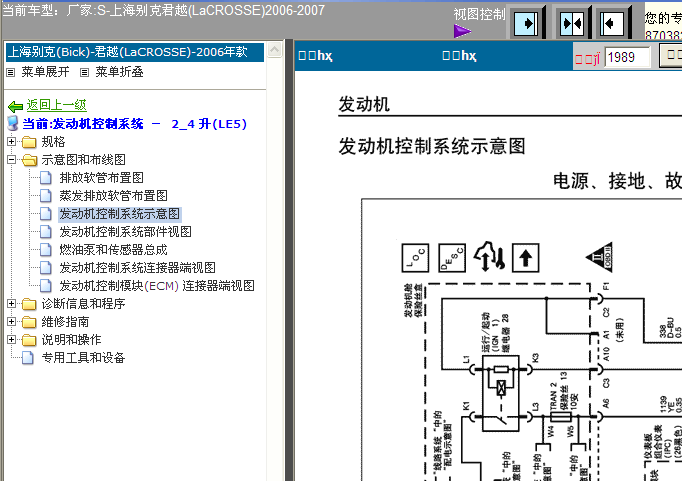
Task: Click the 发动机控制系统示意图 page heading
Action: [432, 147]
